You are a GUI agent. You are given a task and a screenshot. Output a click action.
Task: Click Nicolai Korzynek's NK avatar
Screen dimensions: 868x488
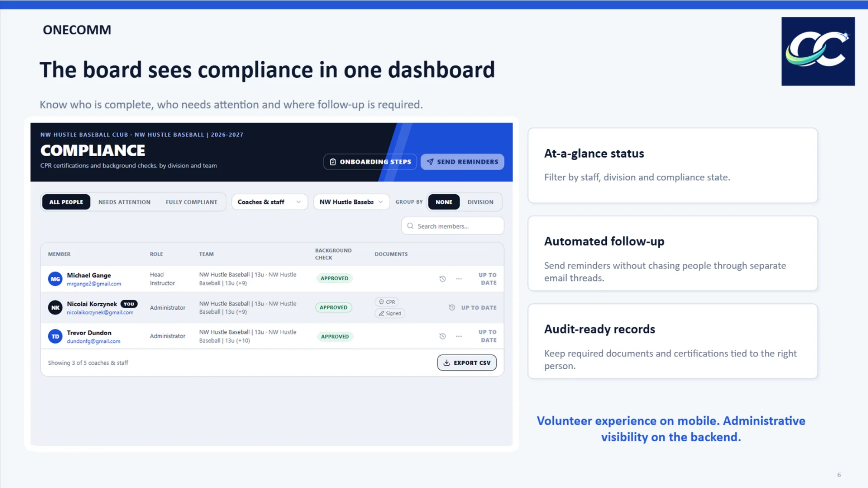[x=55, y=308]
